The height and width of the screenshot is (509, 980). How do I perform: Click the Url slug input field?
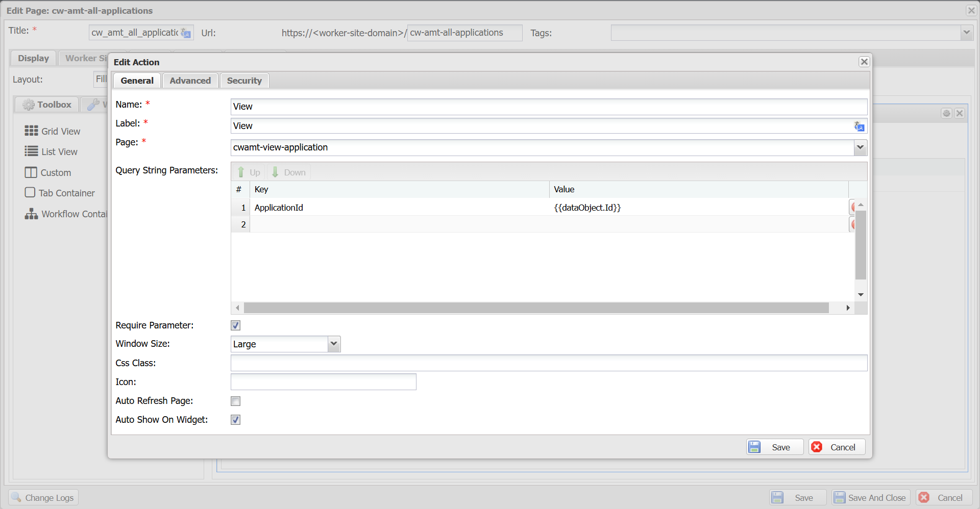point(464,33)
